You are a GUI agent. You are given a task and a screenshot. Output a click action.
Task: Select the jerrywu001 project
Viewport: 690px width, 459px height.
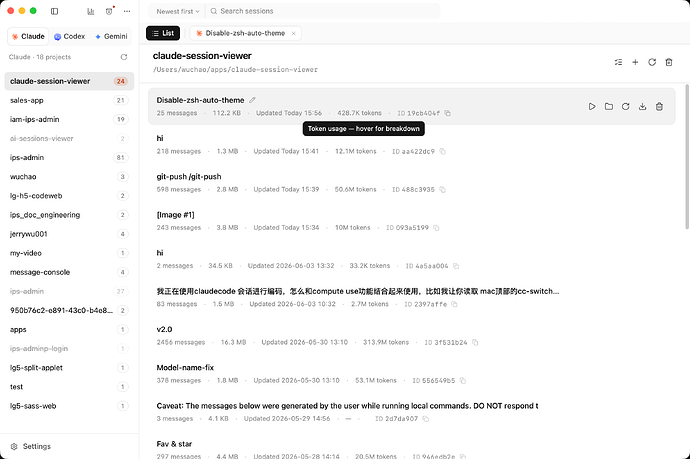click(x=69, y=234)
